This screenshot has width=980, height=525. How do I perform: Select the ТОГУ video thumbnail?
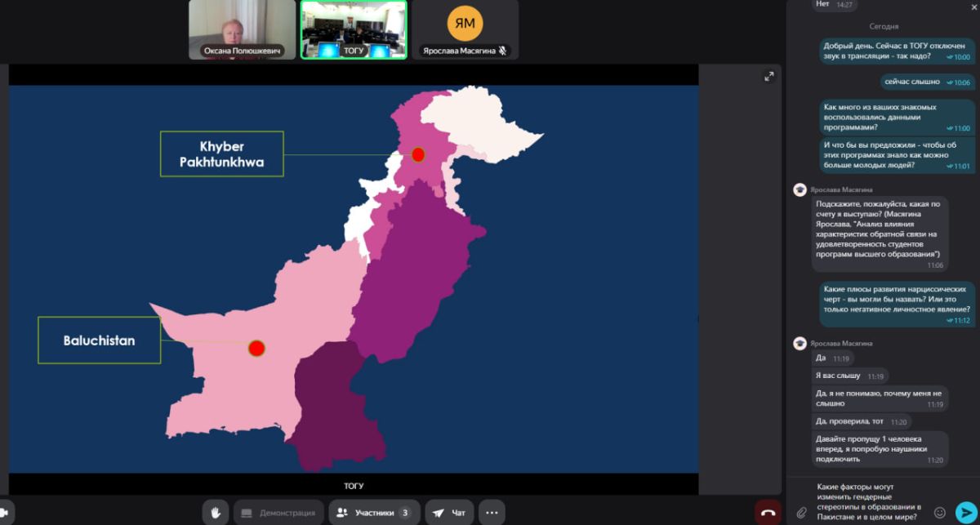354,29
